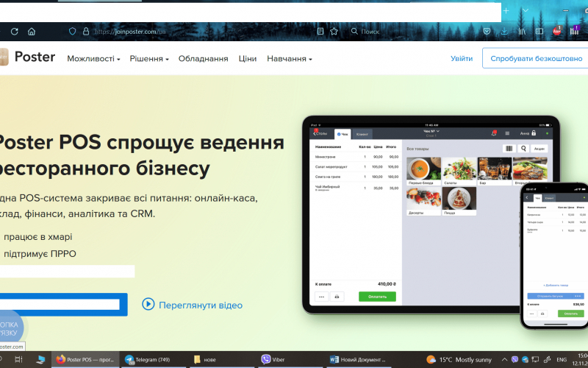Expand the Рішення menu

tap(149, 59)
